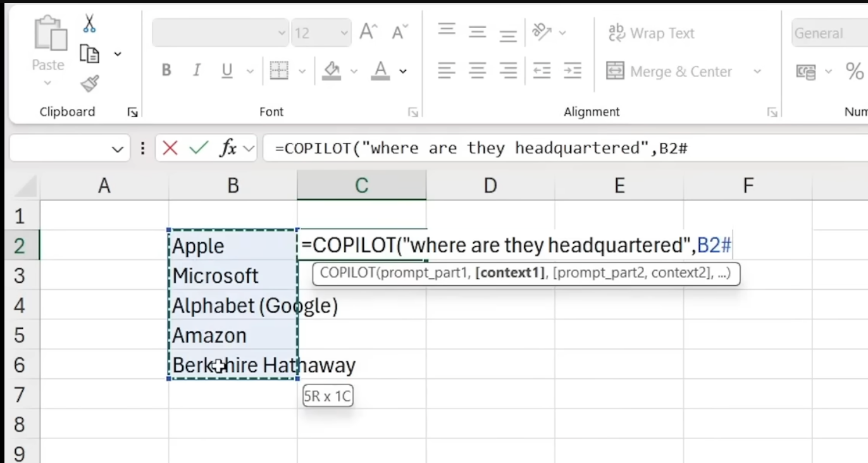868x463 pixels.
Task: Open the General number format box
Action: (829, 33)
